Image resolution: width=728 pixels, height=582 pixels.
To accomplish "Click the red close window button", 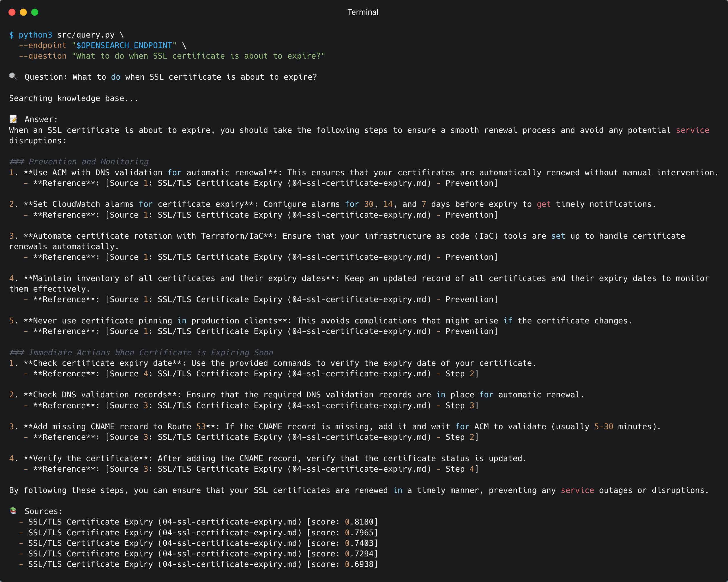I will click(12, 12).
